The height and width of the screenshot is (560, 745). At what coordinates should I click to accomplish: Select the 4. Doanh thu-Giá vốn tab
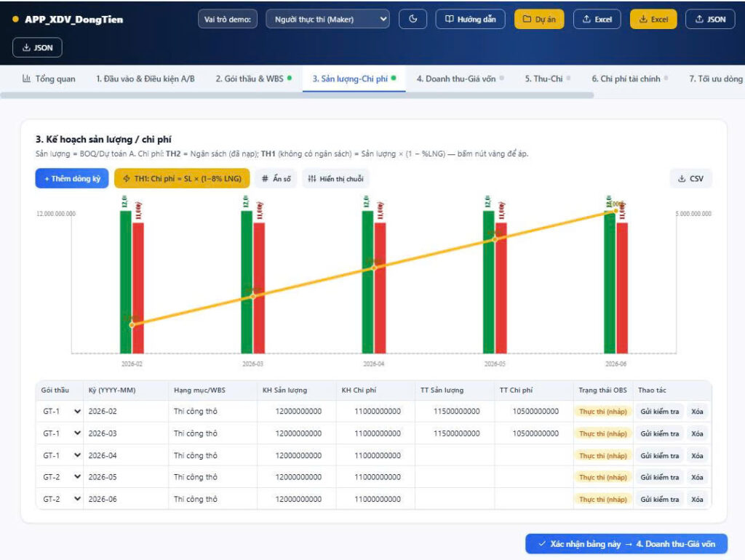point(460,79)
